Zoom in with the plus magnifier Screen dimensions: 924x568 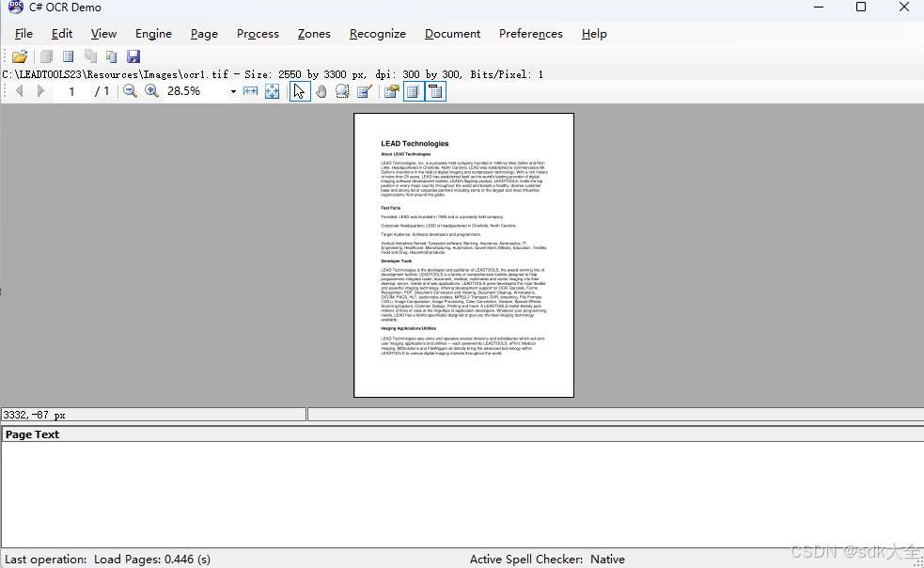point(151,91)
